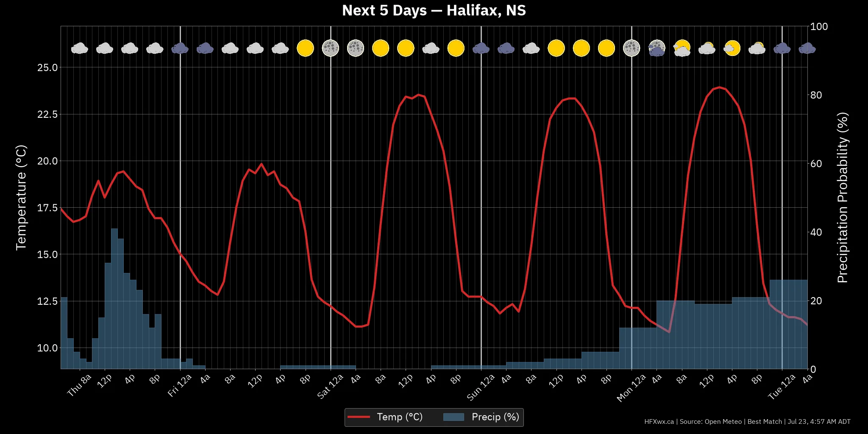
Task: Click the "15.0" temperature tick label
Action: (47, 255)
